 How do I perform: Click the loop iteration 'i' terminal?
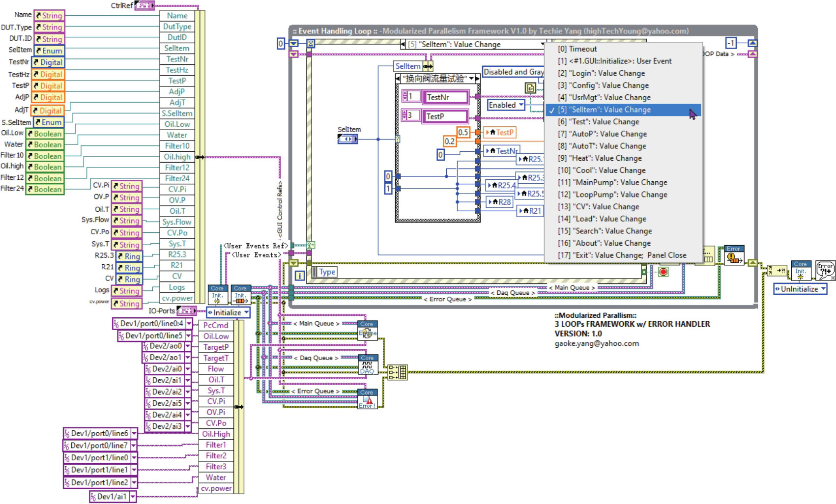click(x=299, y=276)
